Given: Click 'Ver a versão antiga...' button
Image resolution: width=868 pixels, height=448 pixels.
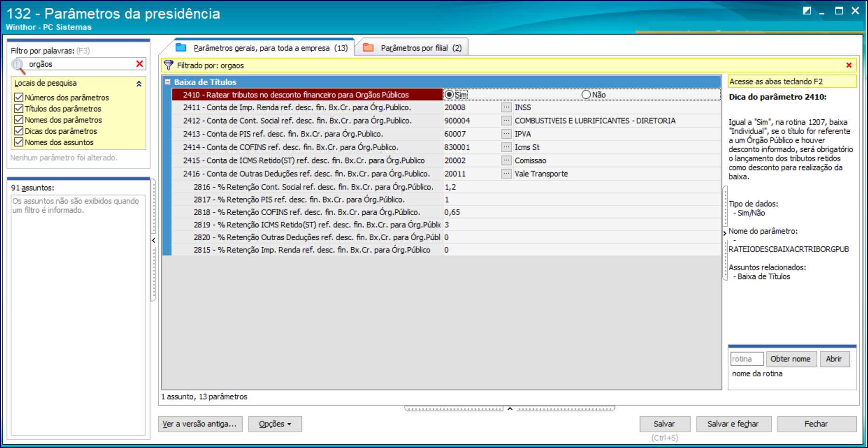Looking at the screenshot, I should (x=200, y=424).
